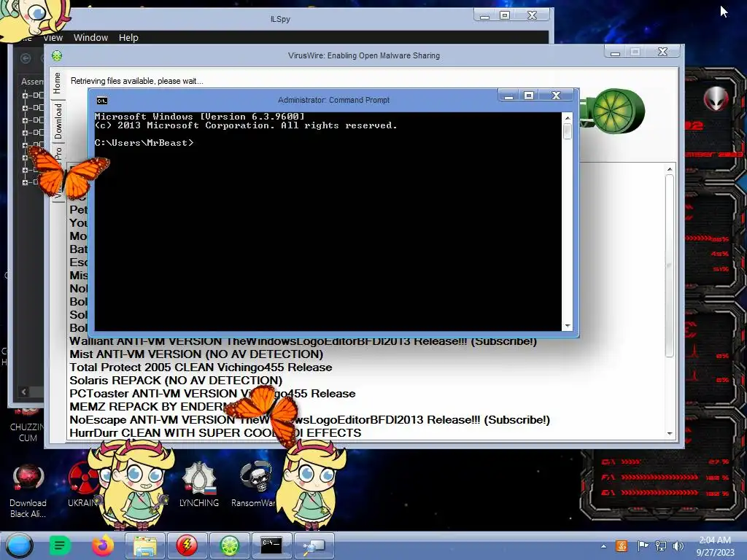Open Action Center flag icon
Image resolution: width=747 pixels, height=560 pixels.
click(x=643, y=545)
